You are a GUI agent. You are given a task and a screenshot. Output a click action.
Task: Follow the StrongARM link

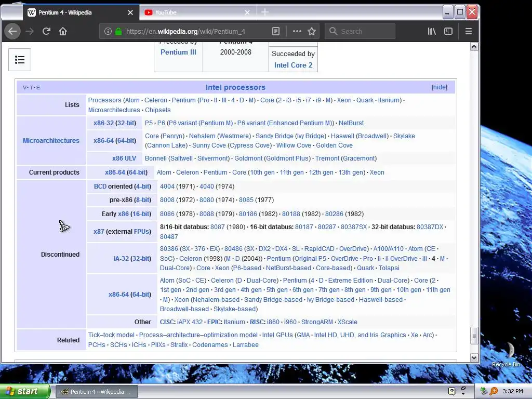[317, 322]
